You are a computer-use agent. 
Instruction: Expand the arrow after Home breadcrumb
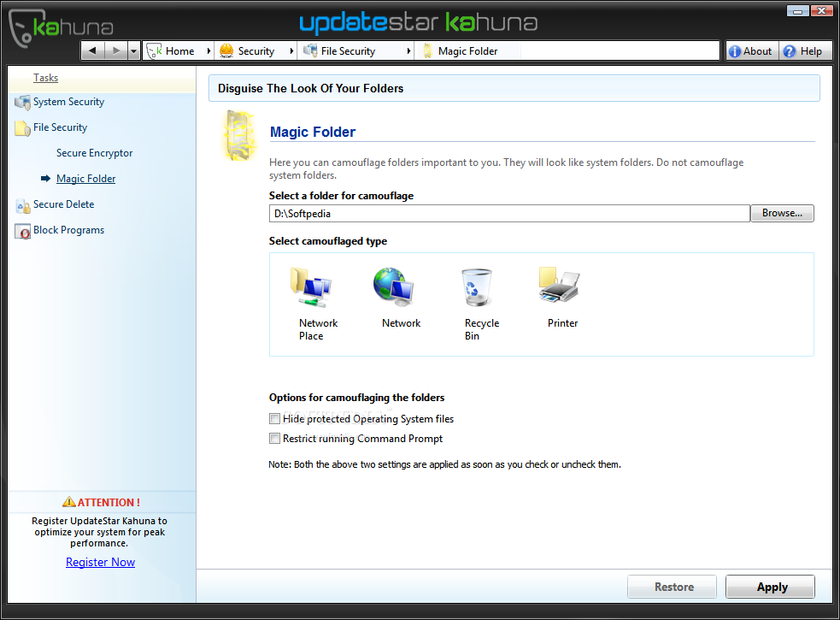pos(209,51)
